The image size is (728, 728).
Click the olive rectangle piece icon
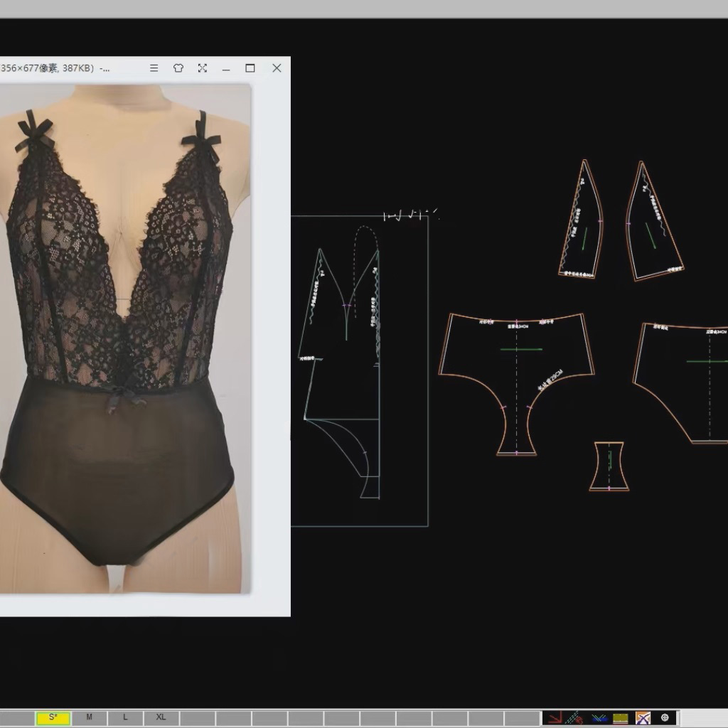(620, 718)
